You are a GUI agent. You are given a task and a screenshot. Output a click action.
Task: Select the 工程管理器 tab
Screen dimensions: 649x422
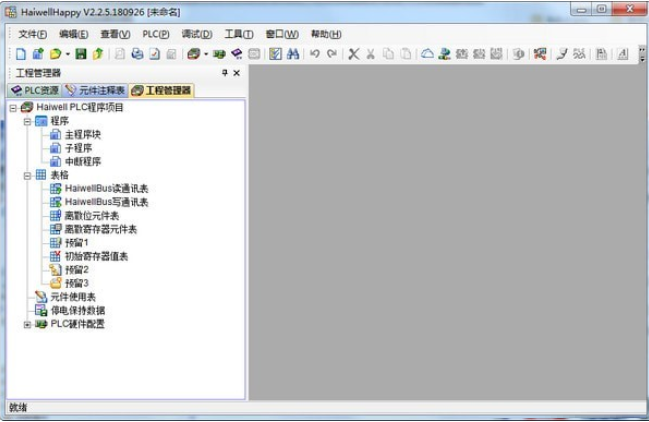click(x=161, y=90)
